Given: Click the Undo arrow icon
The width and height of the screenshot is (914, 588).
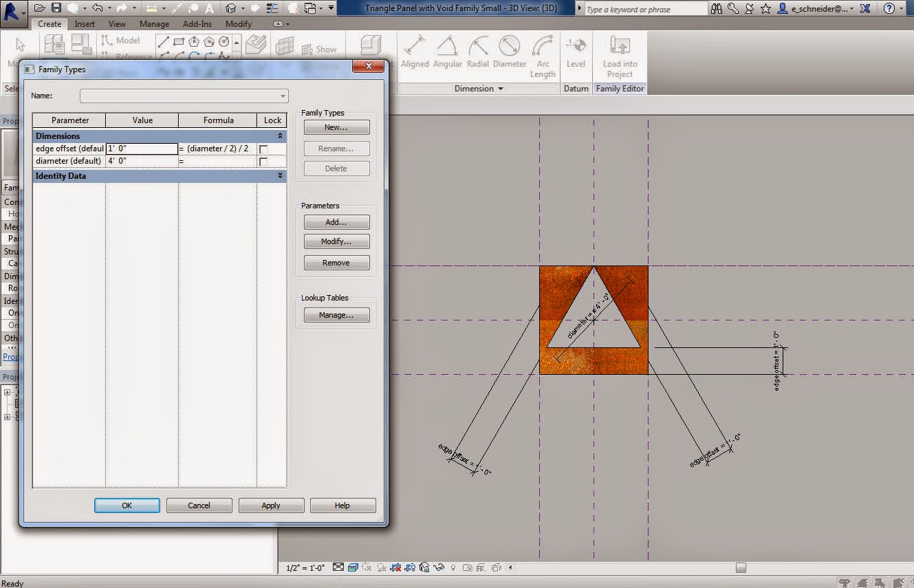Looking at the screenshot, I should (x=97, y=8).
